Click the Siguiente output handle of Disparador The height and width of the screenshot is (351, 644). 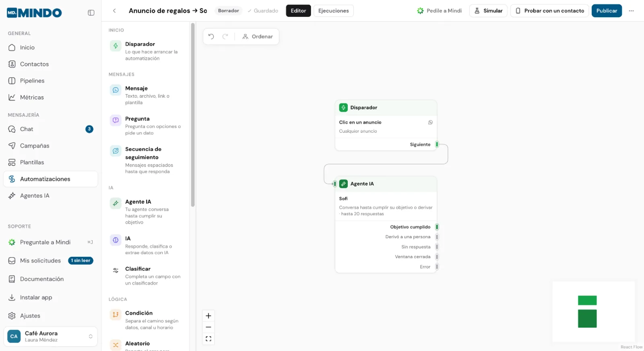(437, 145)
